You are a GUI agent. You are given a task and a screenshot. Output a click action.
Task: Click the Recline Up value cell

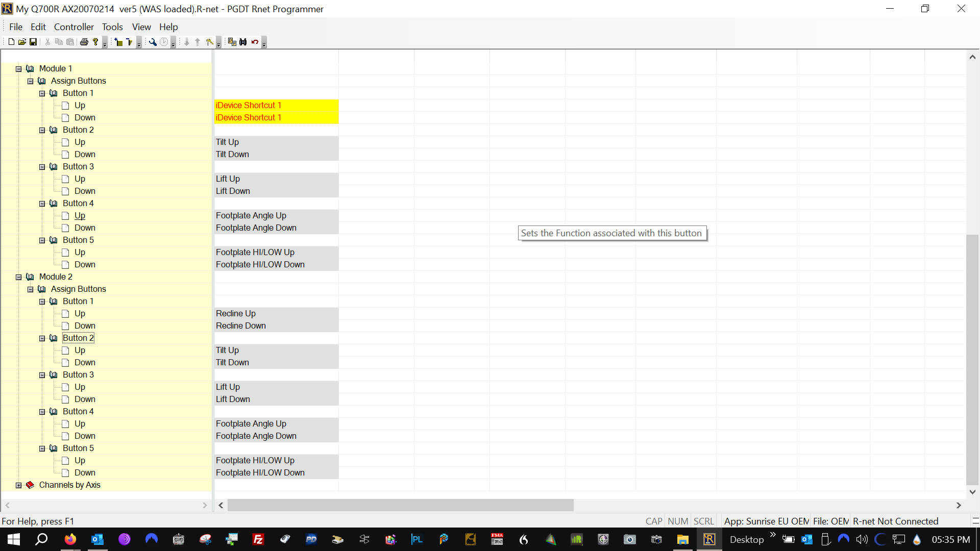pyautogui.click(x=276, y=313)
